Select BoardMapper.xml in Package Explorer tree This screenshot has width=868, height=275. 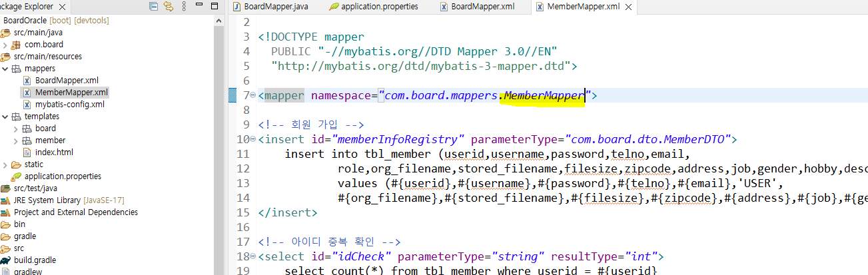pos(67,81)
